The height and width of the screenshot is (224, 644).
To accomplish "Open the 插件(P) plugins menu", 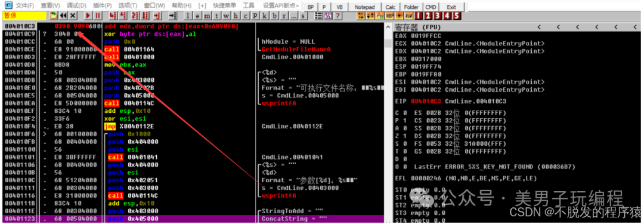I will [x=103, y=6].
